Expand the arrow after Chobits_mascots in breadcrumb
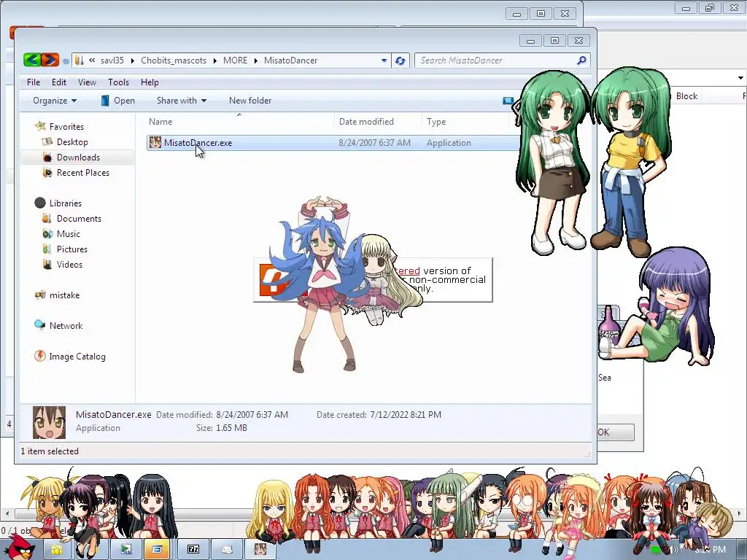 (x=215, y=61)
